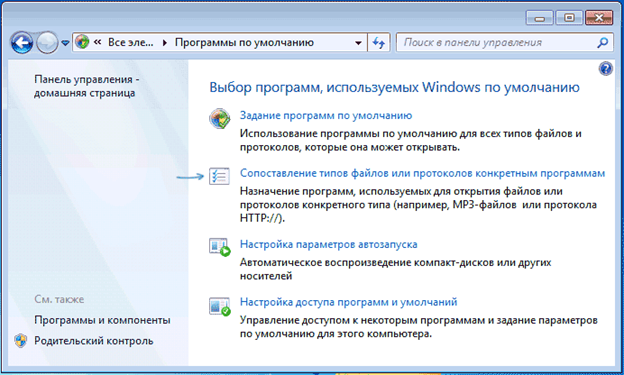Image resolution: width=624 pixels, height=375 pixels.
Task: Click the Control Panel icon in address bar
Action: [82, 42]
